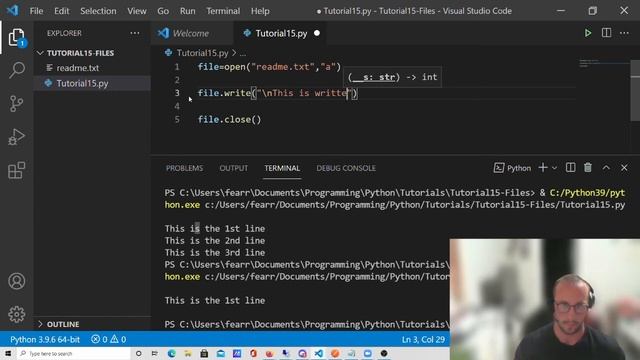
Task: Open Microsoft Store from the taskbar
Action: click(x=204, y=353)
